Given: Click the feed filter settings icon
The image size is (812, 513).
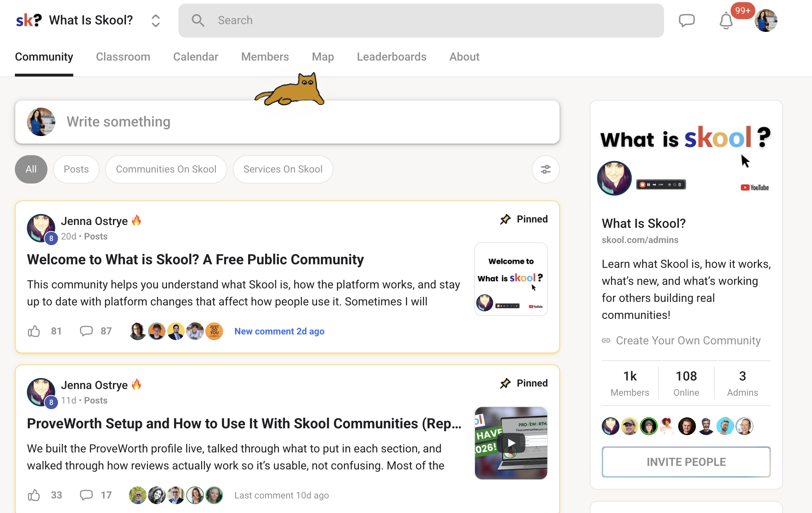Looking at the screenshot, I should tap(545, 169).
